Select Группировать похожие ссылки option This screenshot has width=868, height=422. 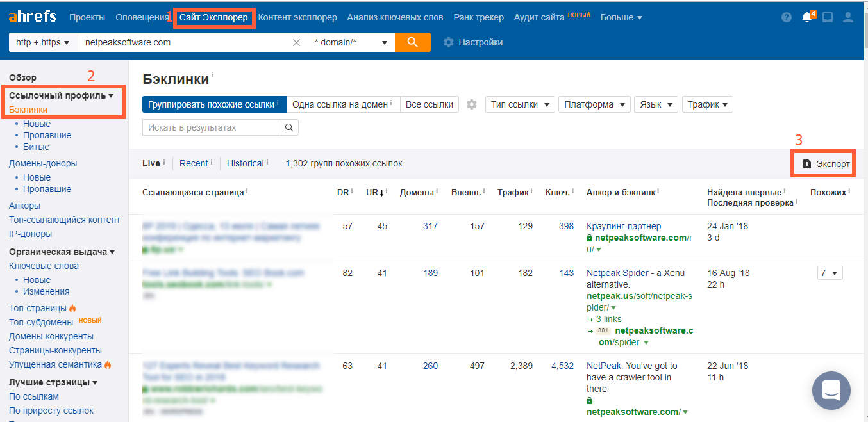(214, 104)
